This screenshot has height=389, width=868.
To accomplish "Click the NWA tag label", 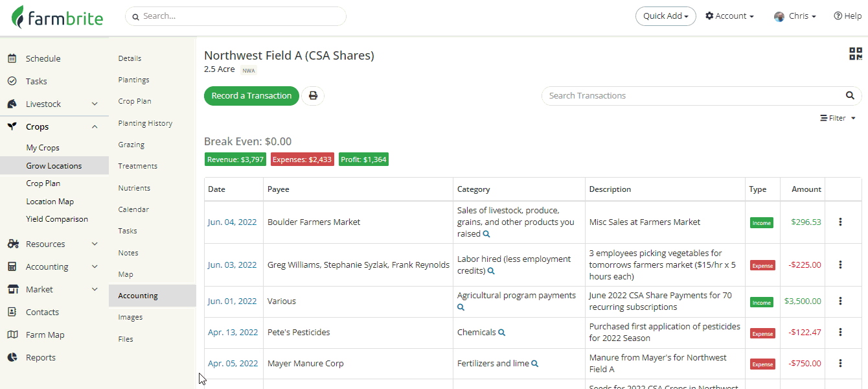I will (249, 70).
